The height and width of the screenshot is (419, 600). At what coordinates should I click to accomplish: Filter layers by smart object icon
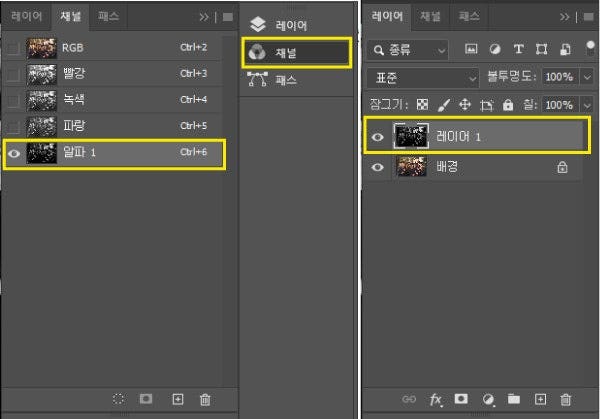point(565,49)
